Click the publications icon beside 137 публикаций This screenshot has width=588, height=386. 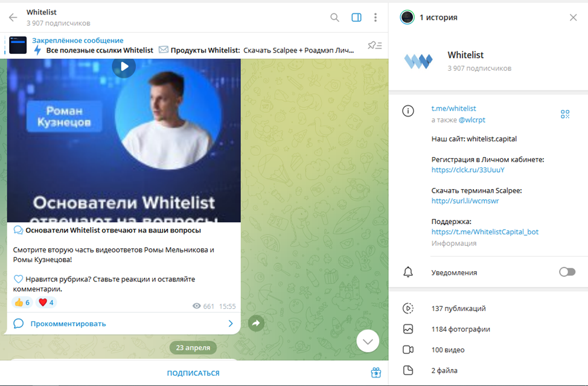[408, 308]
